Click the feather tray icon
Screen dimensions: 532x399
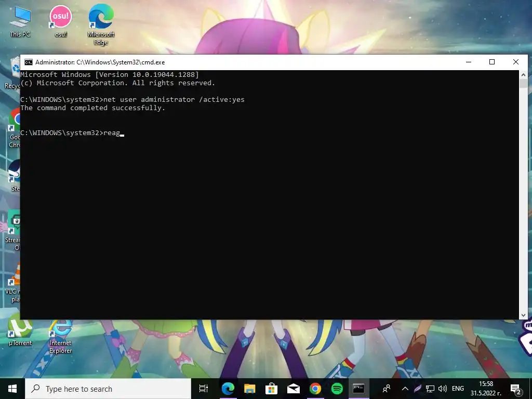[418, 389]
